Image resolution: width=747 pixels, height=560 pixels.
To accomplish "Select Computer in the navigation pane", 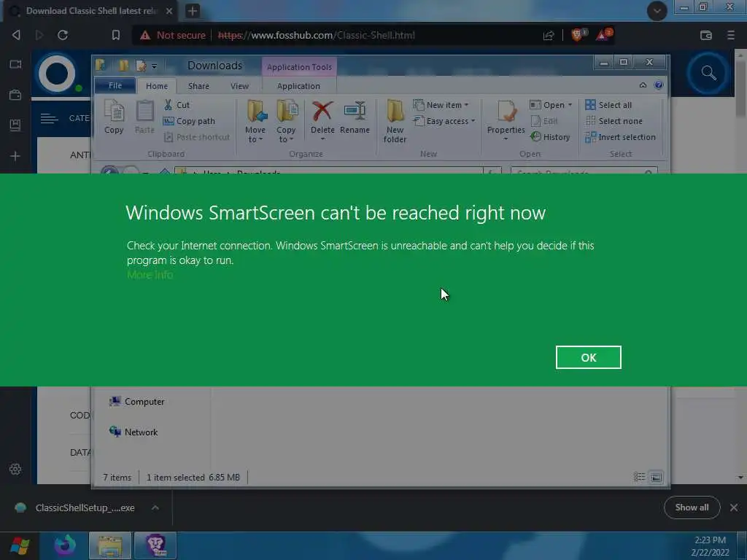I will [136, 402].
